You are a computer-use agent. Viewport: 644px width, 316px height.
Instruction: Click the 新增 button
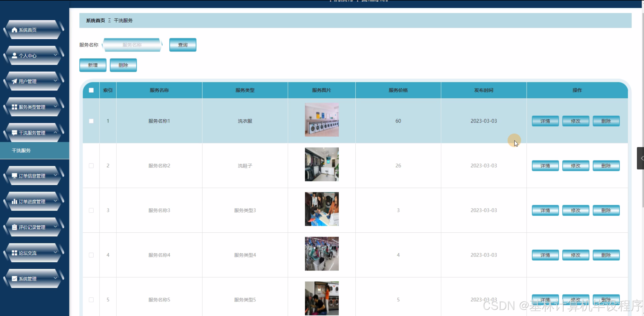pyautogui.click(x=93, y=65)
